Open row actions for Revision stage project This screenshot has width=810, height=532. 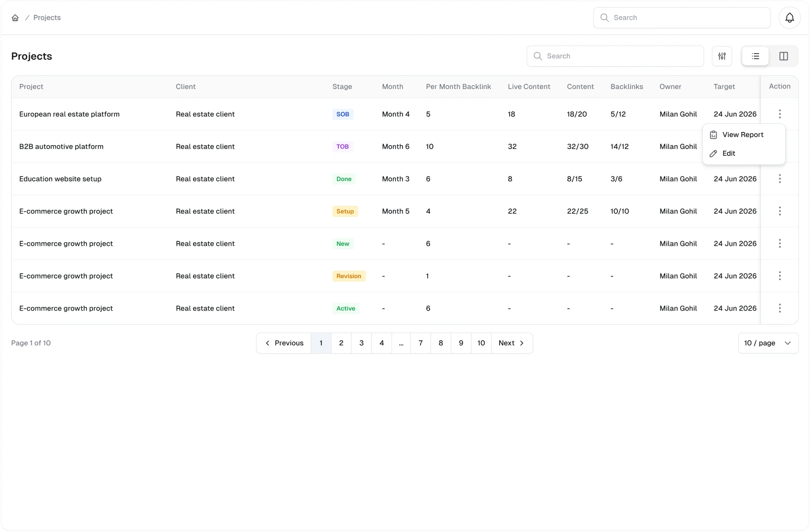pos(779,276)
